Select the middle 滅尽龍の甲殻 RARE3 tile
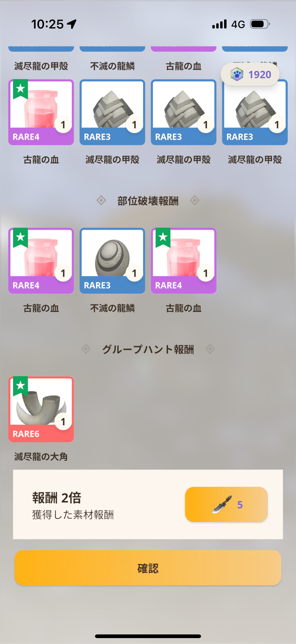Image resolution: width=296 pixels, height=644 pixels. tap(184, 112)
